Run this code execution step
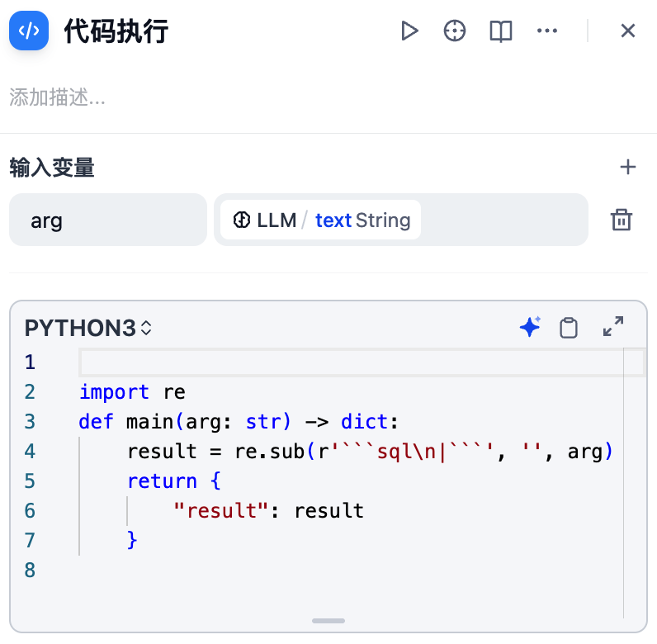This screenshot has height=644, width=657. tap(409, 31)
